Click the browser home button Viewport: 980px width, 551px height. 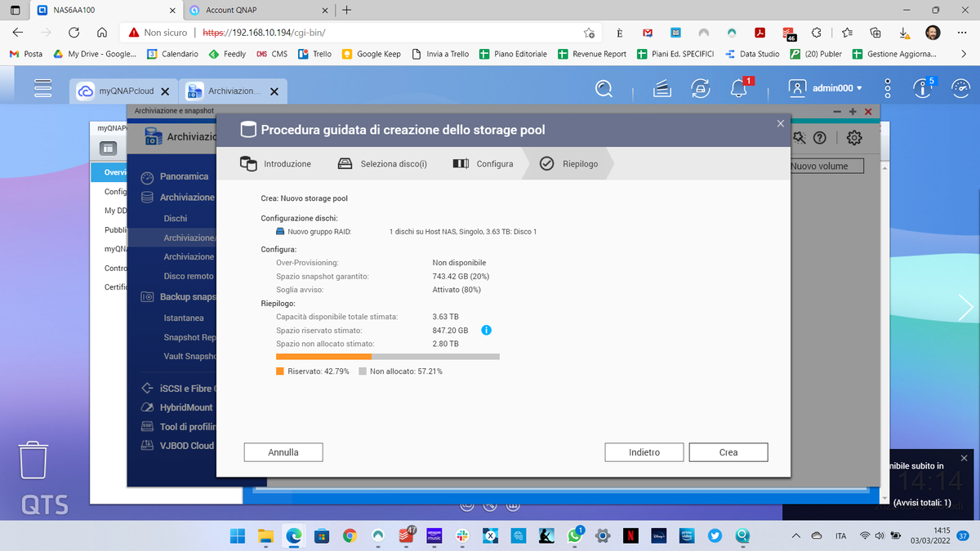pyautogui.click(x=102, y=33)
